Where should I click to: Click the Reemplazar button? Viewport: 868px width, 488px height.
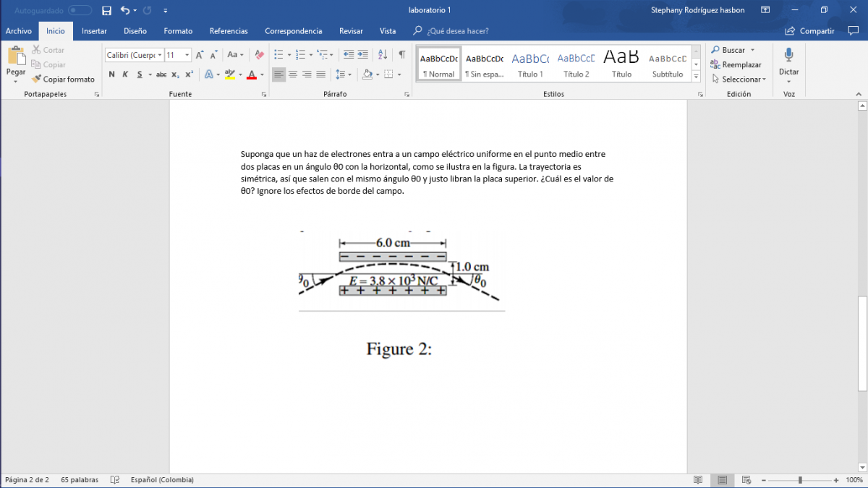pos(736,65)
